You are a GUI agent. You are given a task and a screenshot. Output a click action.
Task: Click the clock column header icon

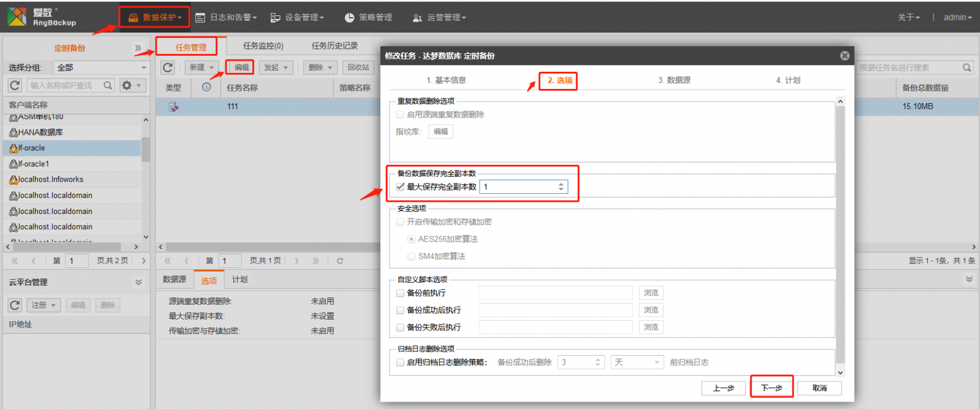206,87
